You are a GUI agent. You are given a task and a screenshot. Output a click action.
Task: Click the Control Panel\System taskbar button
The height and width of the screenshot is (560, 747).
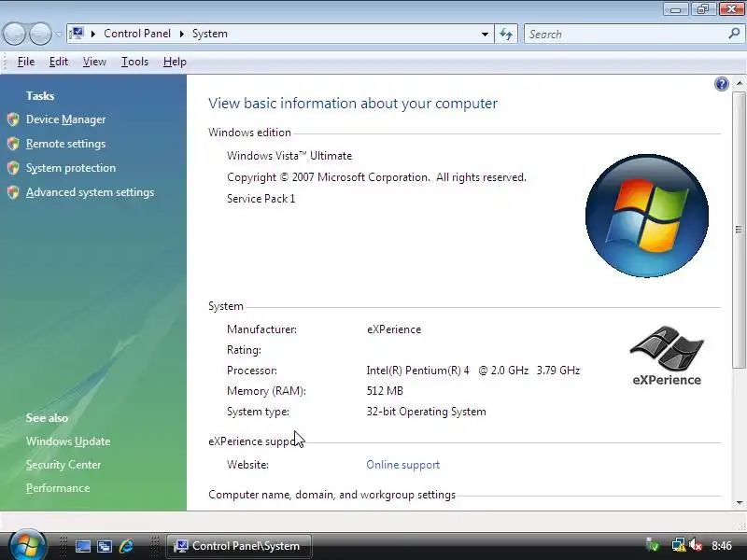[x=239, y=546]
